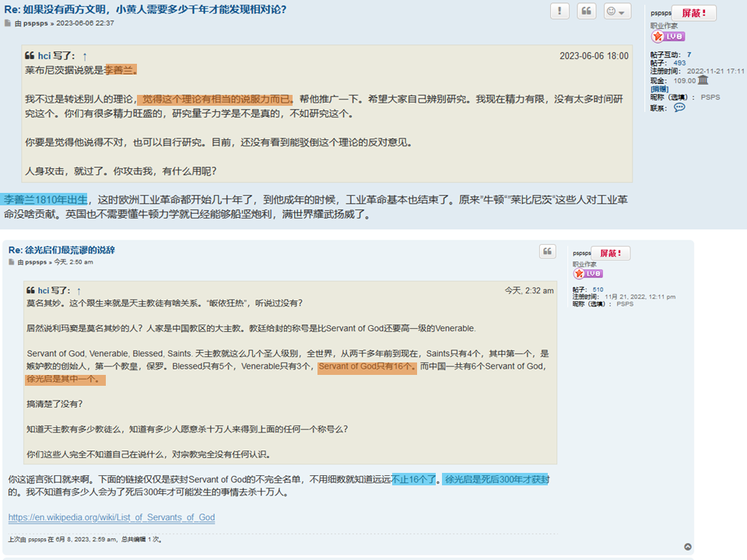
Task: Open the 帖子 count 510
Action: coord(598,289)
